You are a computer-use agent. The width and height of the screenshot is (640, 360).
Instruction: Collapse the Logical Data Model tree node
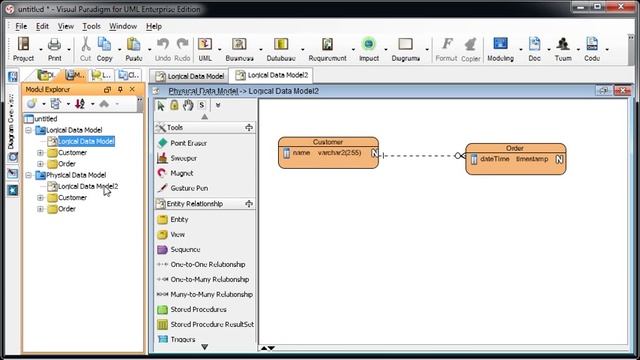(29, 130)
